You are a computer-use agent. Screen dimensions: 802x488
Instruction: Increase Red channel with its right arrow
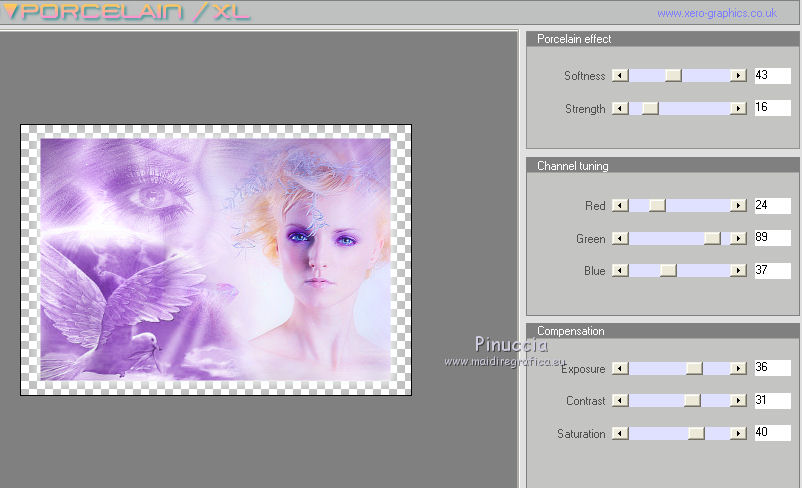pos(738,206)
